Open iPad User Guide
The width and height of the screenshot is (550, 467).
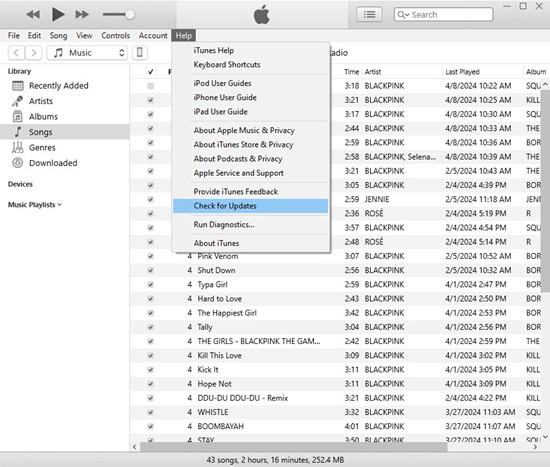[x=250, y=112]
